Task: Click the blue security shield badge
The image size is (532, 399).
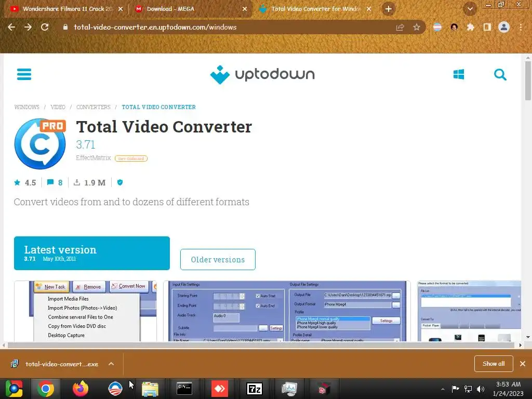Action: tap(120, 182)
